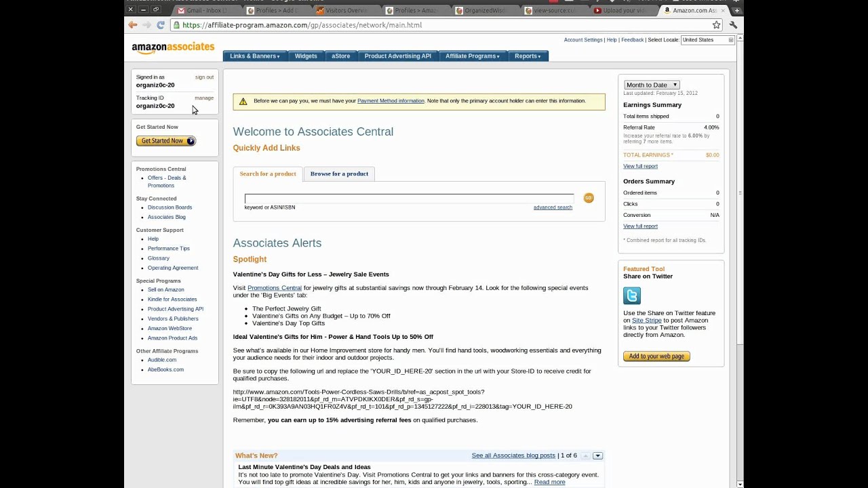Image resolution: width=868 pixels, height=488 pixels.
Task: Open the Operating Agreement link
Action: point(173,268)
